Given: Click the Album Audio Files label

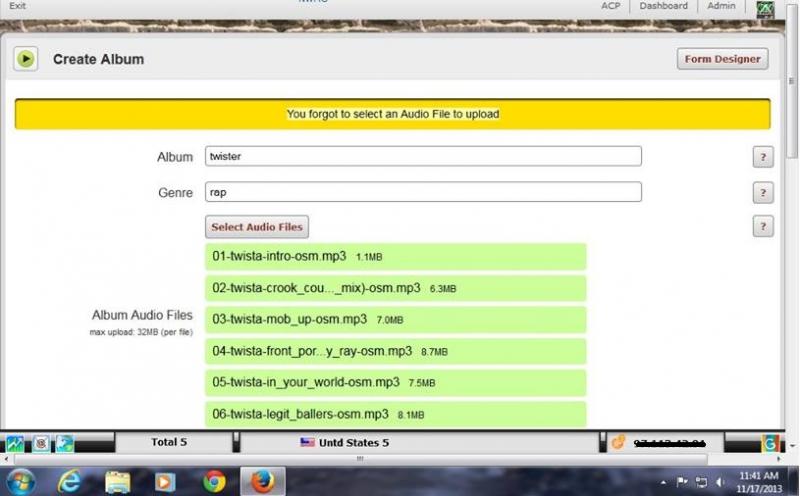Looking at the screenshot, I should 142,315.
